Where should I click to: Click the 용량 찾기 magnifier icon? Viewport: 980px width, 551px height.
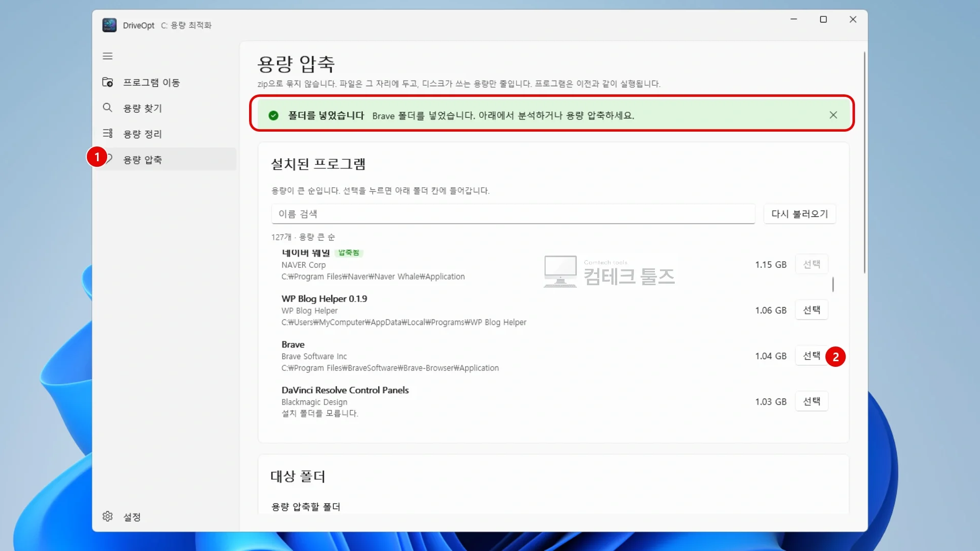107,108
